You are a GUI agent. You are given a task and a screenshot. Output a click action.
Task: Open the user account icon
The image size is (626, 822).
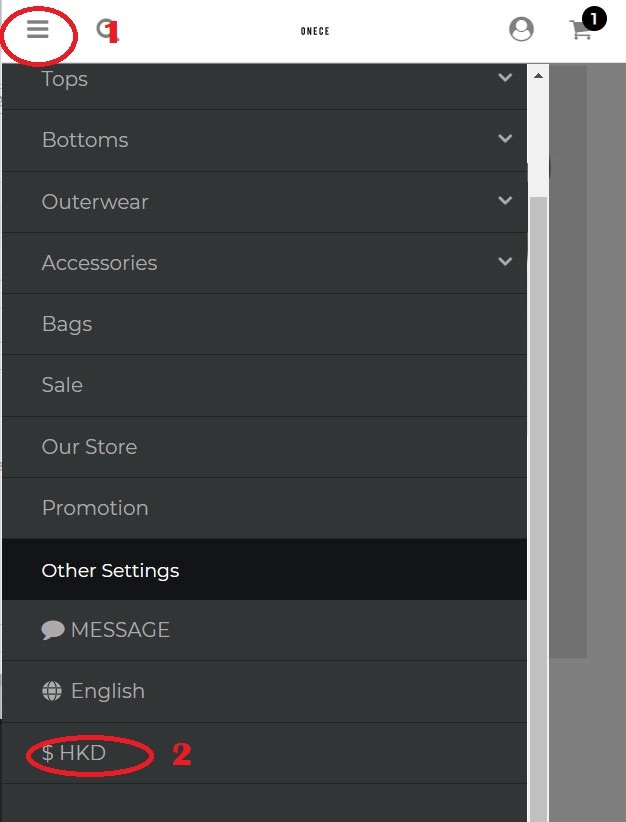(521, 29)
